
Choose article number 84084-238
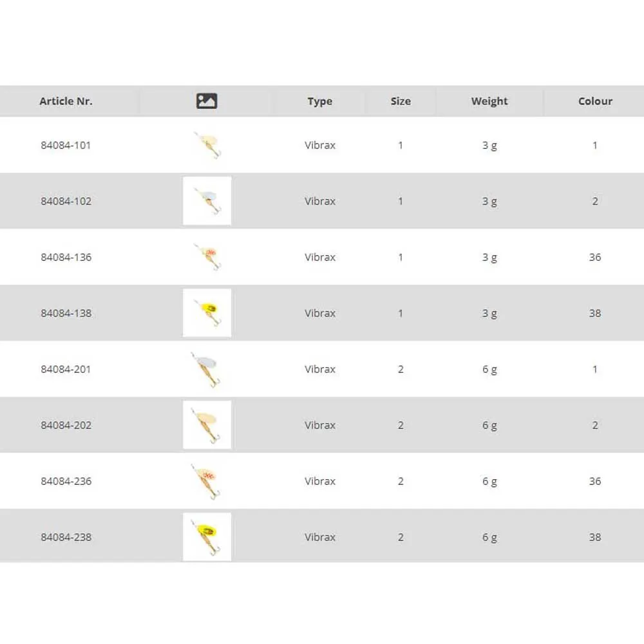coord(66,537)
